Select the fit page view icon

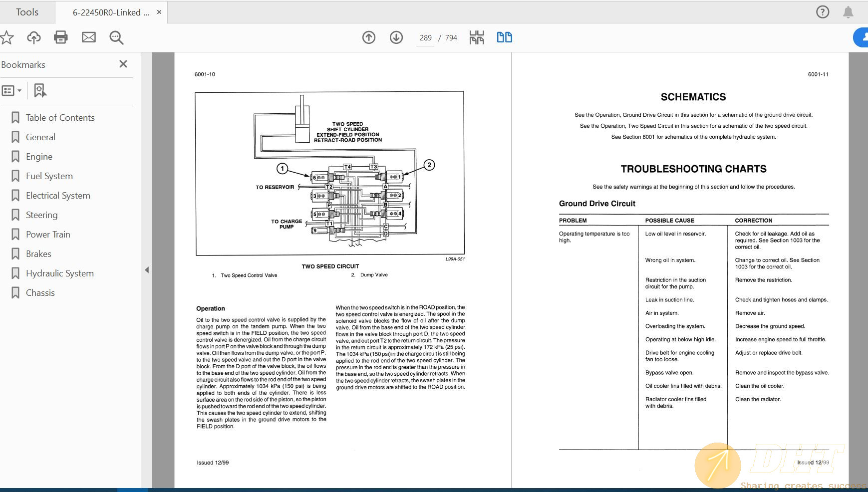click(x=477, y=37)
